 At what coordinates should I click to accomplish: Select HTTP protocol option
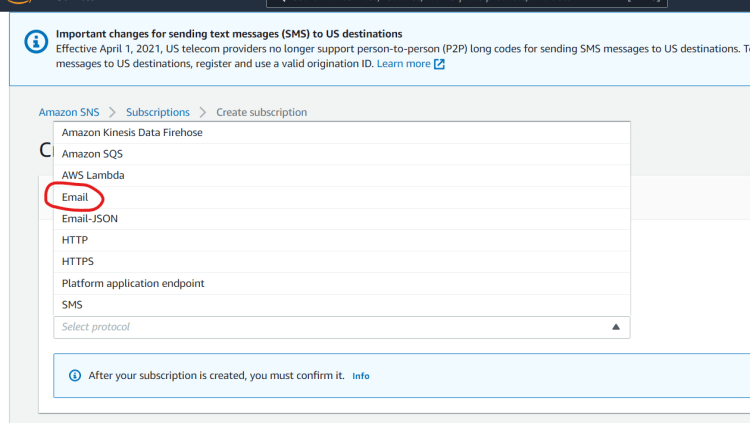[342, 240]
